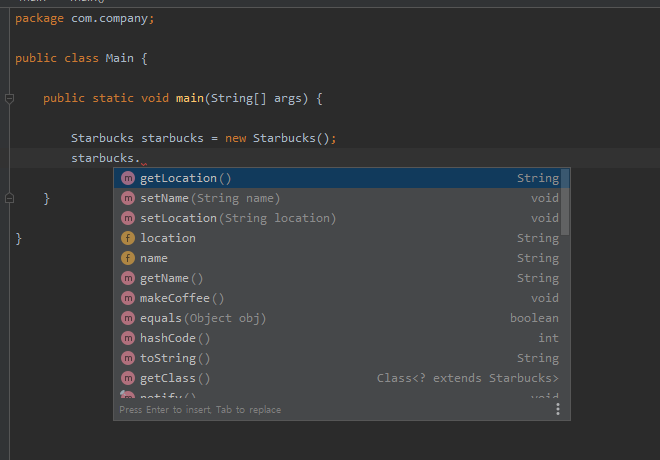Click the method icon beside makeCoffee()
The height and width of the screenshot is (460, 660).
128,298
